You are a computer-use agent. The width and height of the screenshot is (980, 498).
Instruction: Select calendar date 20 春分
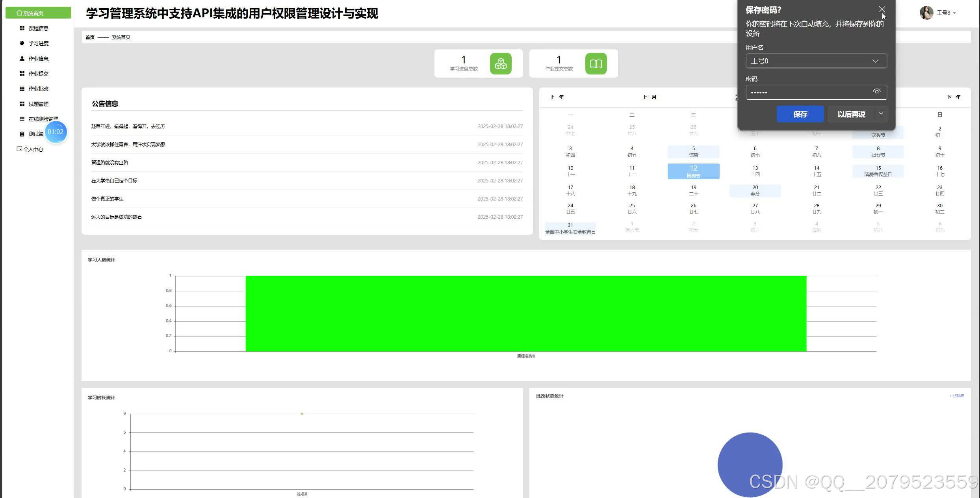tap(755, 190)
